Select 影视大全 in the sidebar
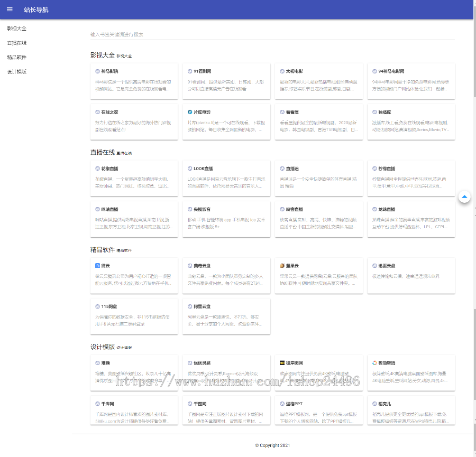This screenshot has height=457, width=476. tap(17, 29)
